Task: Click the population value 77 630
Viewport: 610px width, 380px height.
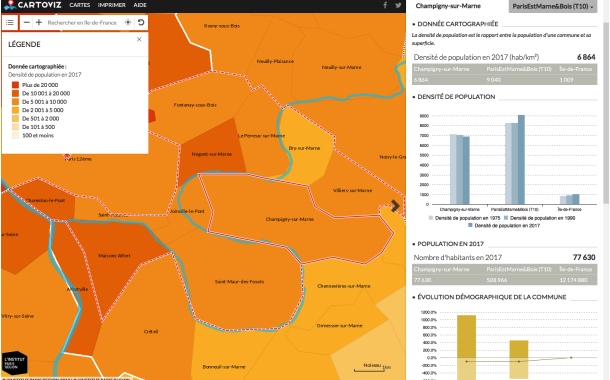Action: click(584, 257)
